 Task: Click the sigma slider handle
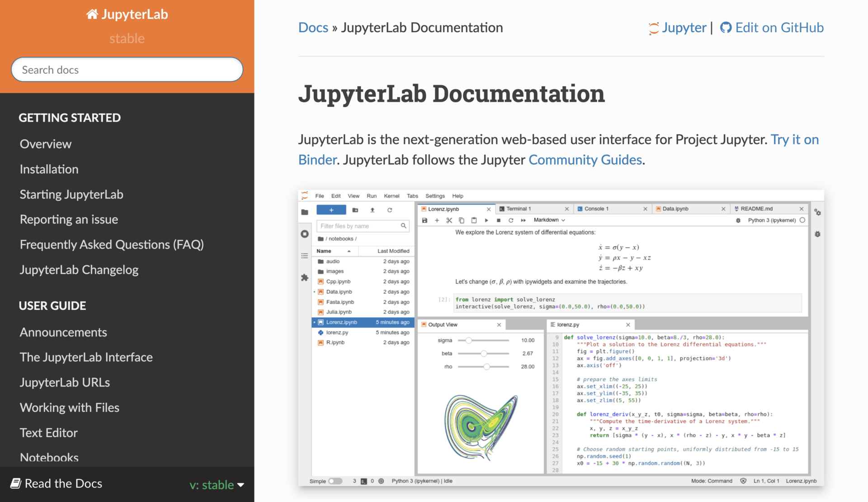point(469,340)
